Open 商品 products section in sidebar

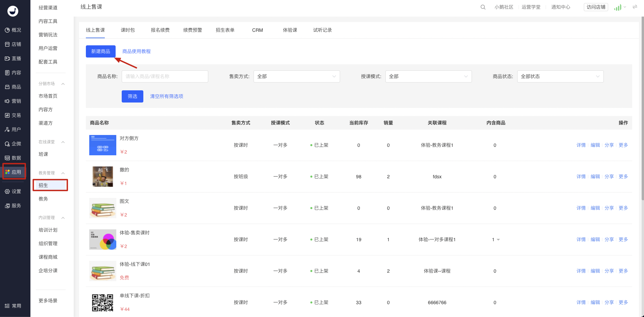click(13, 87)
